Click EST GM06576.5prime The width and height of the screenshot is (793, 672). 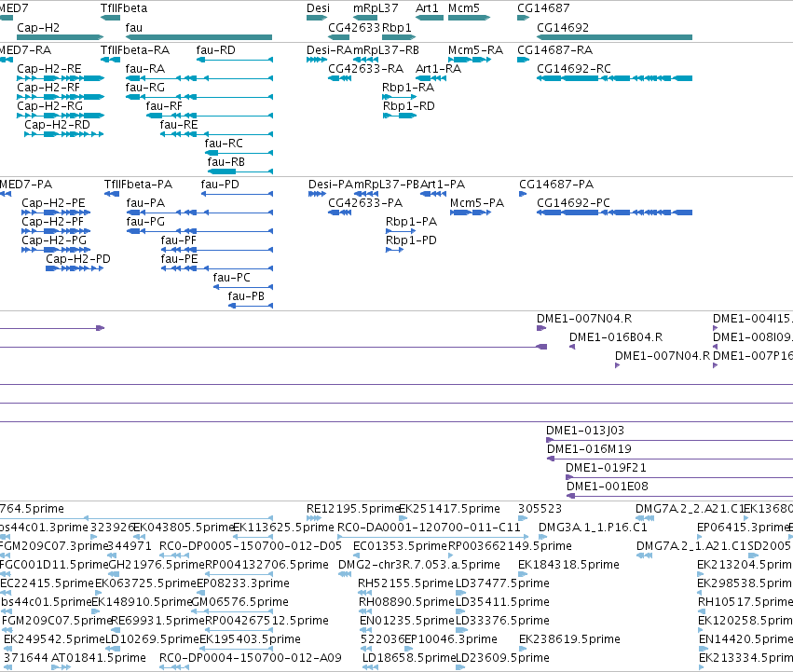point(233,611)
